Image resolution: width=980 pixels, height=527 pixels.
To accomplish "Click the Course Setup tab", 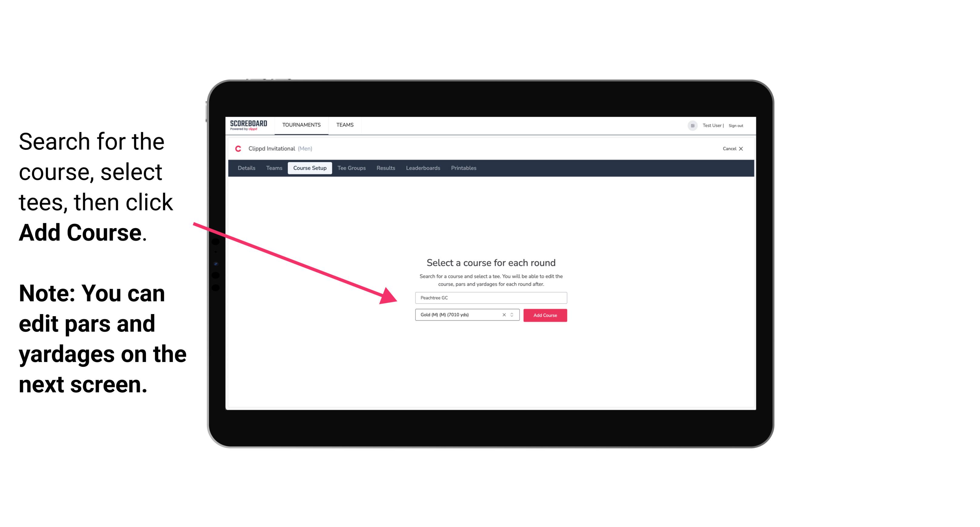I will click(310, 168).
